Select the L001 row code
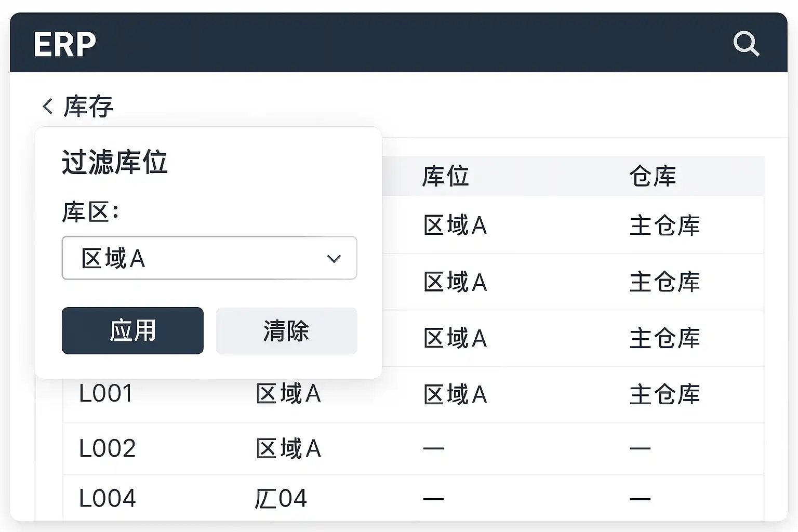The height and width of the screenshot is (532, 798). [x=106, y=394]
